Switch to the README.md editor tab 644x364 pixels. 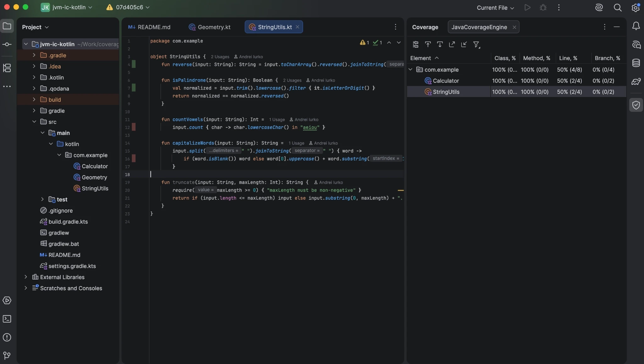[x=149, y=27]
